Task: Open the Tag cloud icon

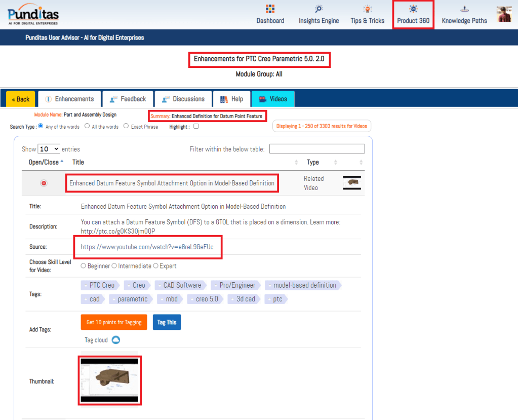Action: (115, 340)
